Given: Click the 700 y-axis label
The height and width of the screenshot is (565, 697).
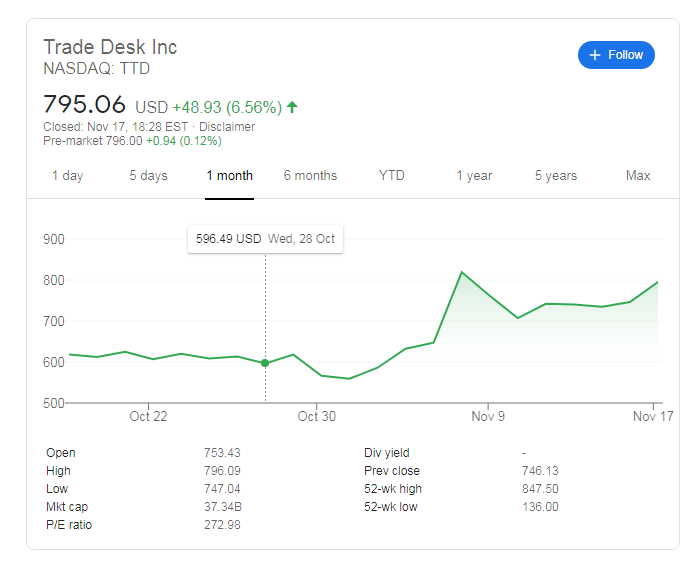Looking at the screenshot, I should click(54, 321).
